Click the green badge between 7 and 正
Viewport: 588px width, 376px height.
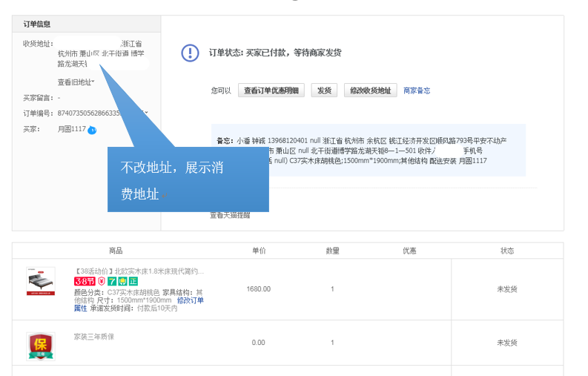122,281
